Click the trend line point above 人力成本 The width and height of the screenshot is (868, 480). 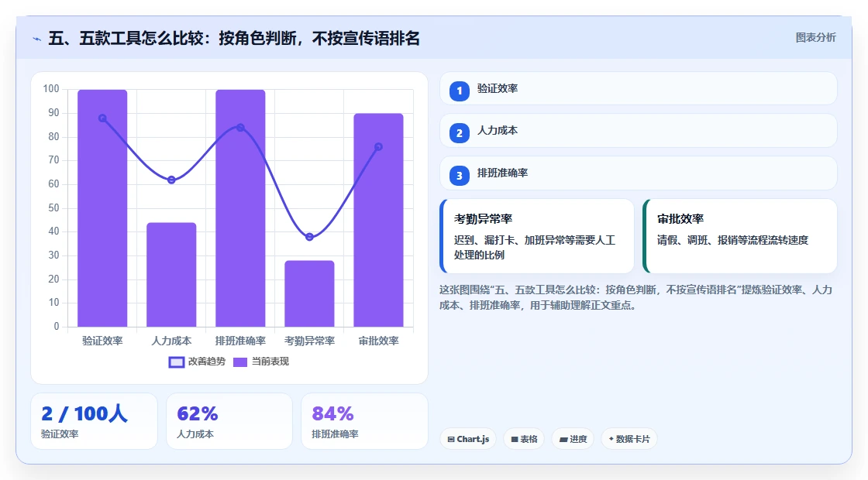pos(171,180)
